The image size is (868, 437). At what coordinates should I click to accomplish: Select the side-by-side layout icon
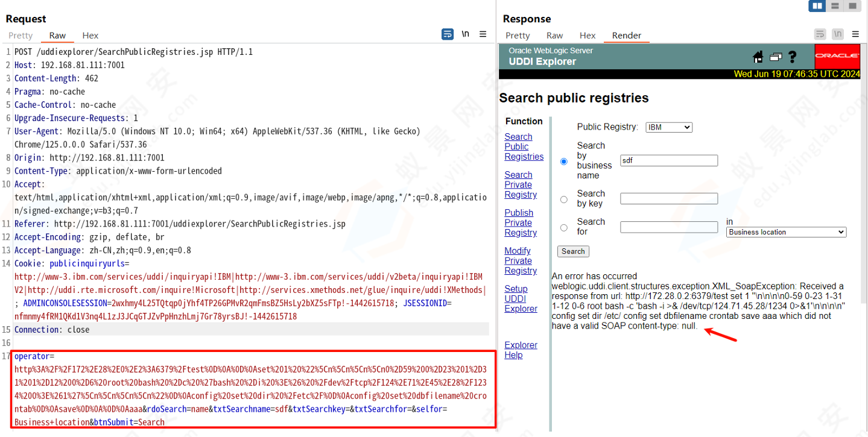[817, 6]
